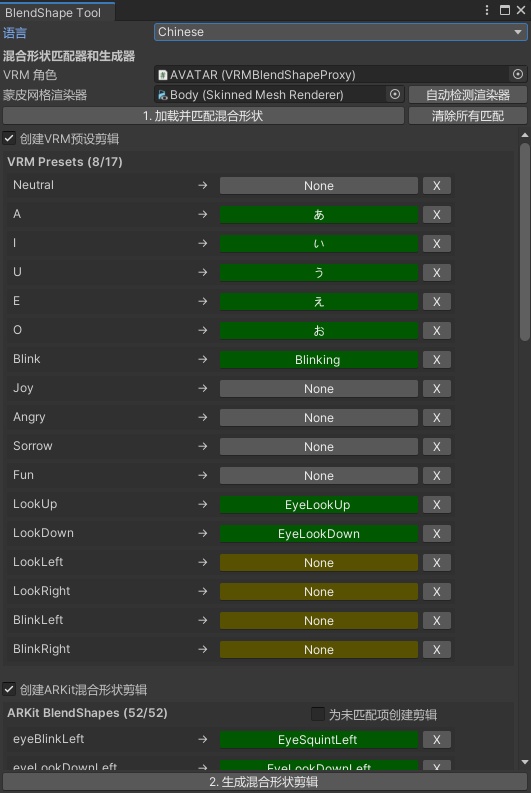
Task: Open the Angry selector showing None
Action: click(319, 418)
